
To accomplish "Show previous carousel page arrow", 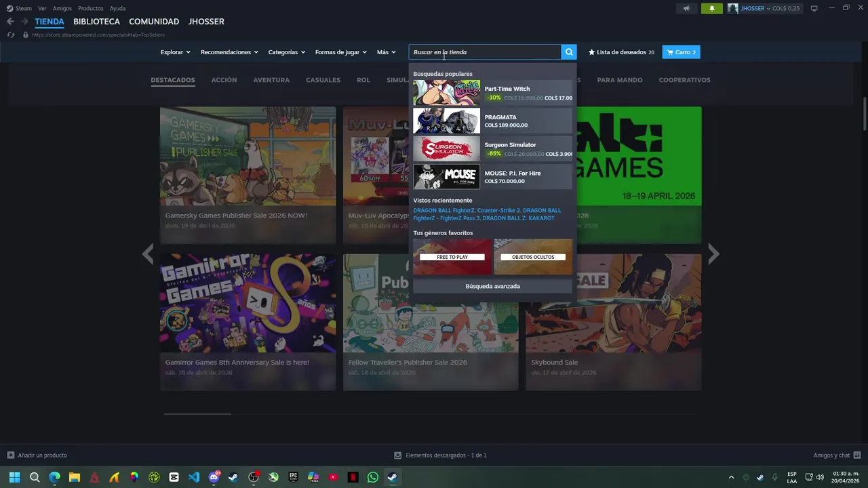I will pyautogui.click(x=148, y=254).
